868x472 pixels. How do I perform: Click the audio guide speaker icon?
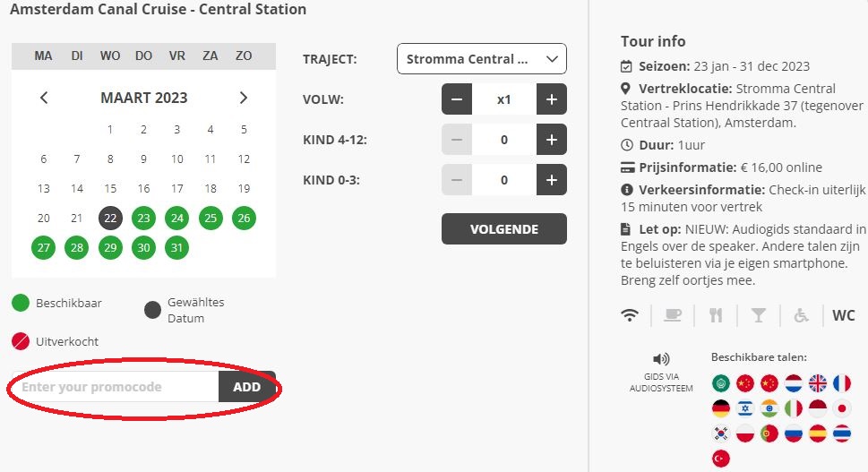[x=661, y=359]
